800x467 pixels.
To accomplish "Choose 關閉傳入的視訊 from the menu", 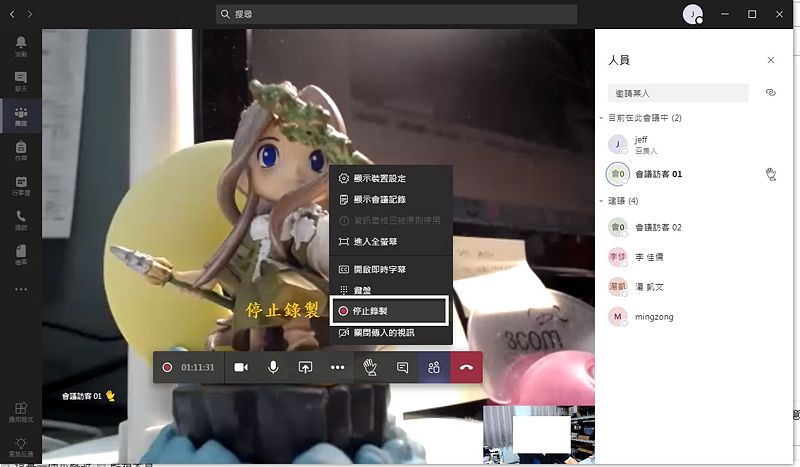I will point(391,332).
